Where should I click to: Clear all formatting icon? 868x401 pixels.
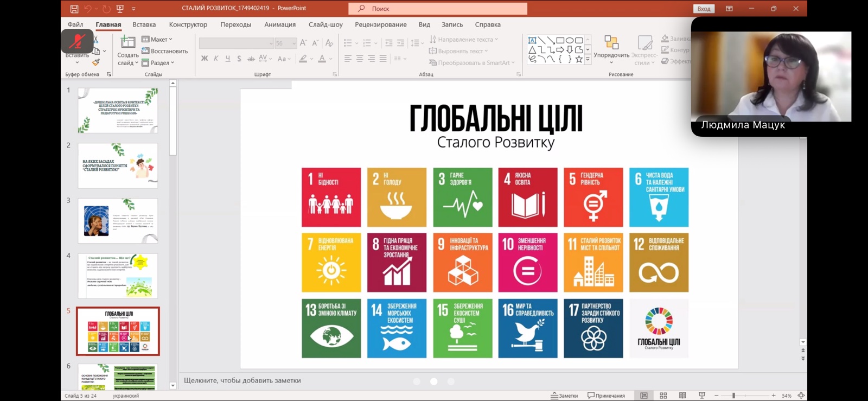pos(329,43)
